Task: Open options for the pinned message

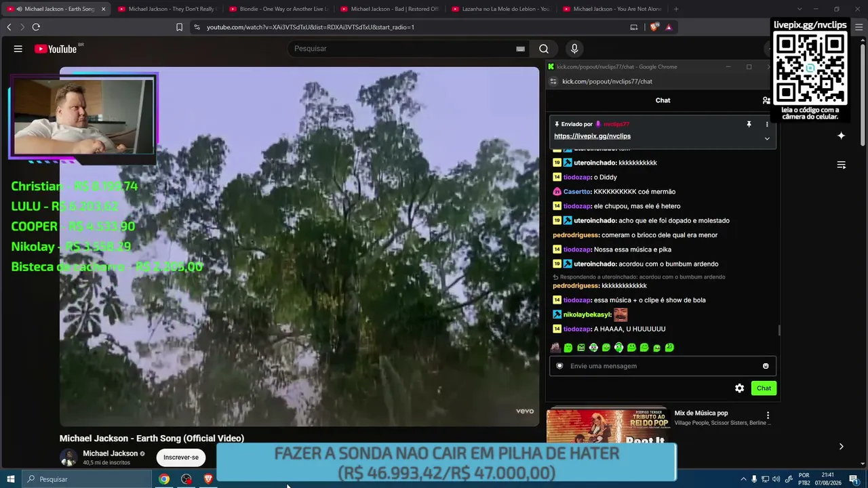Action: [767, 125]
